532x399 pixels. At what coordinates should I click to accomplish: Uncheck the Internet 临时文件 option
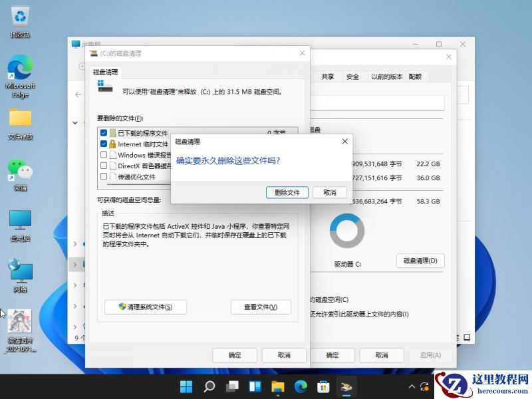103,144
